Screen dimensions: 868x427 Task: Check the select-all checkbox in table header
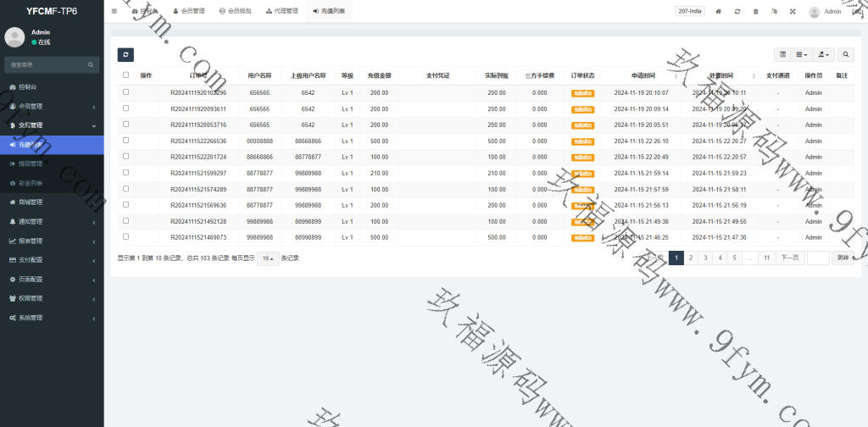click(x=126, y=75)
